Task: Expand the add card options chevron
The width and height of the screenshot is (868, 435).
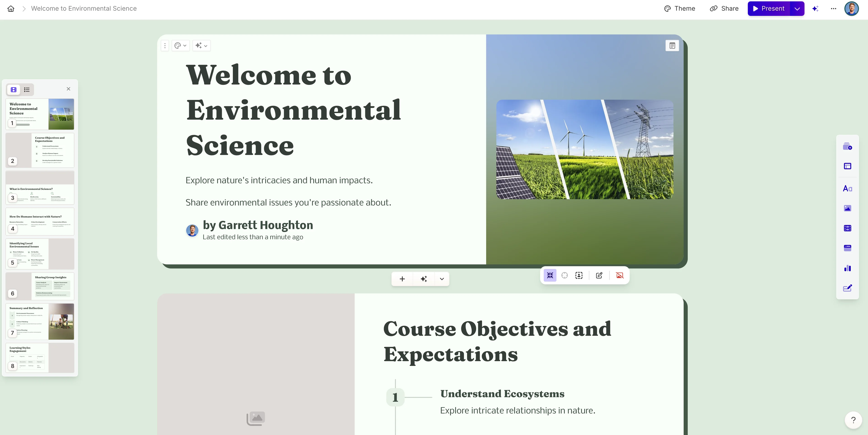Action: pyautogui.click(x=442, y=279)
